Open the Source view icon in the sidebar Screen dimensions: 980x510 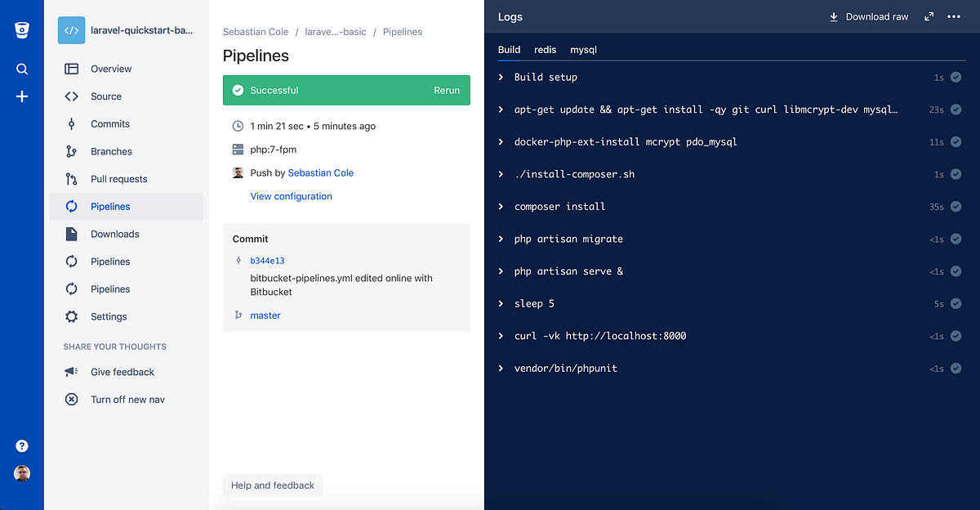click(x=71, y=96)
